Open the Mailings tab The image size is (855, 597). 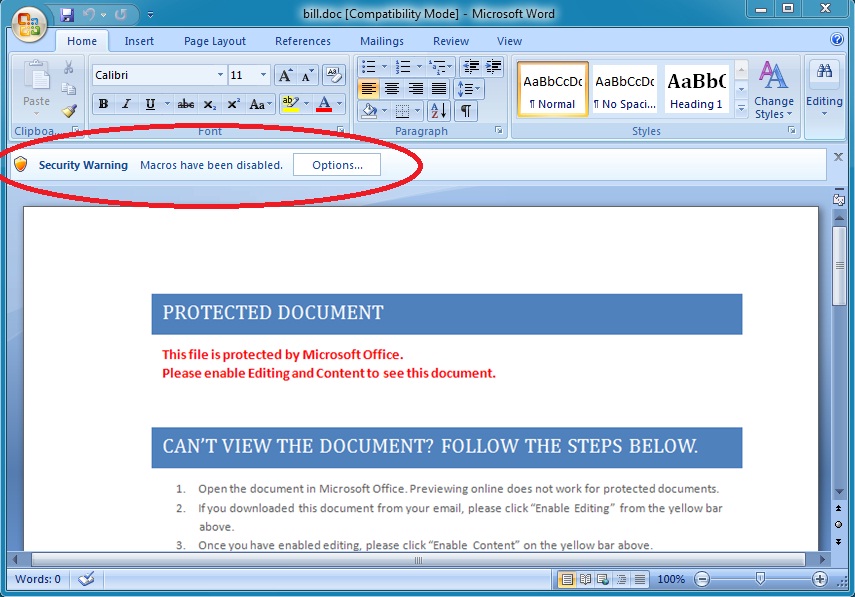click(x=382, y=41)
